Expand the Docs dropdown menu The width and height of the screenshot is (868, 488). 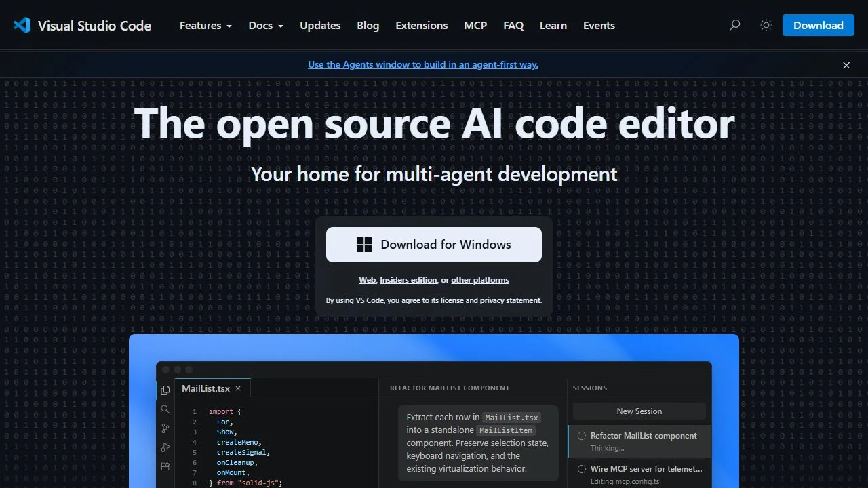tap(266, 25)
